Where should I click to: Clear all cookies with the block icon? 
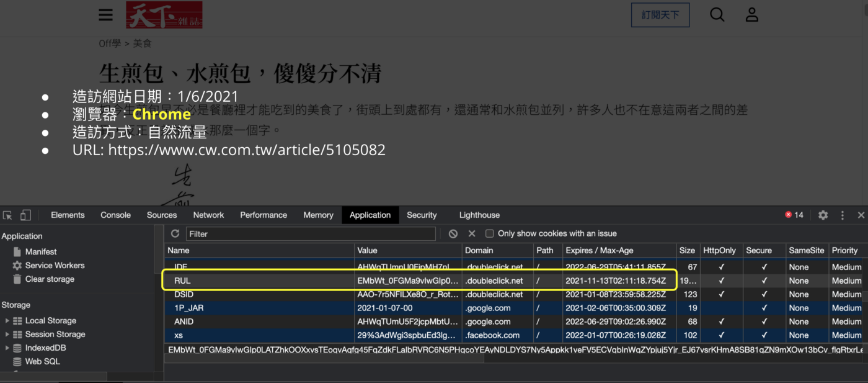(453, 234)
